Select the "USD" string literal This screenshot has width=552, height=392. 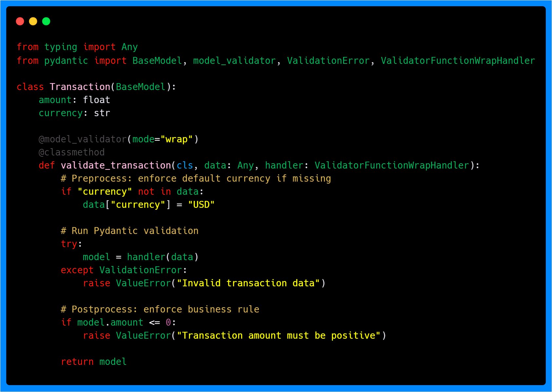(201, 205)
